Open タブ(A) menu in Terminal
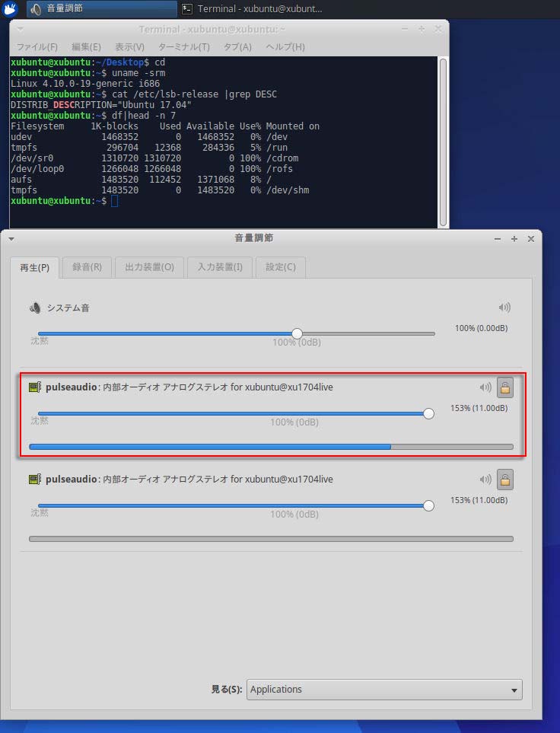Image resolution: width=560 pixels, height=733 pixels. 237,46
